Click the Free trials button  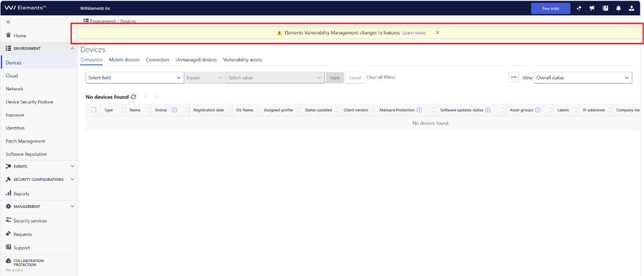pos(551,8)
